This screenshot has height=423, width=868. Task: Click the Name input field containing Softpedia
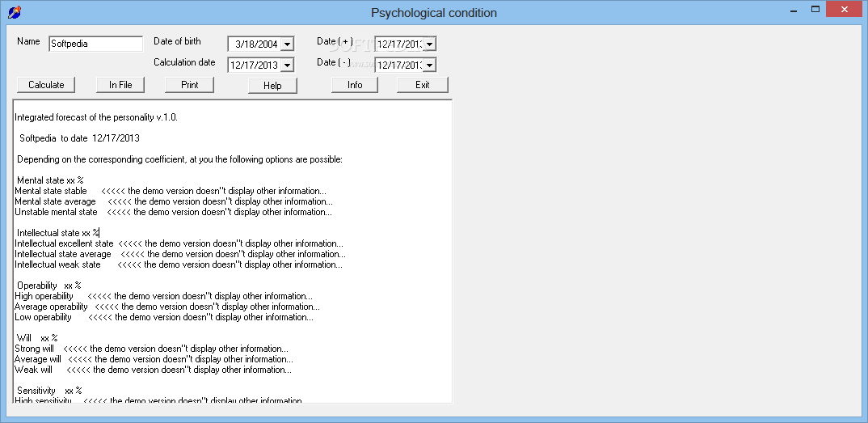[95, 44]
